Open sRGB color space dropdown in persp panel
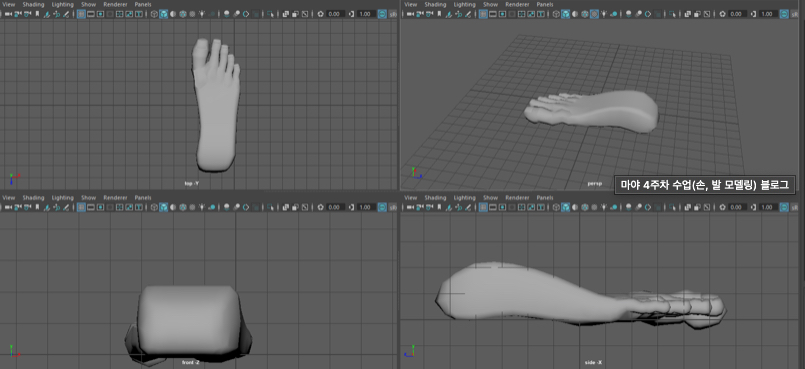The height and width of the screenshot is (369, 805). pos(795,14)
